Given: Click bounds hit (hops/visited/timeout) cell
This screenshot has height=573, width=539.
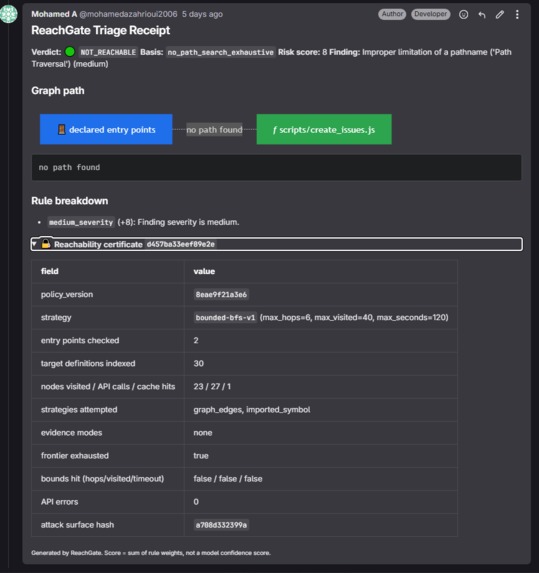Looking at the screenshot, I should pyautogui.click(x=108, y=478).
